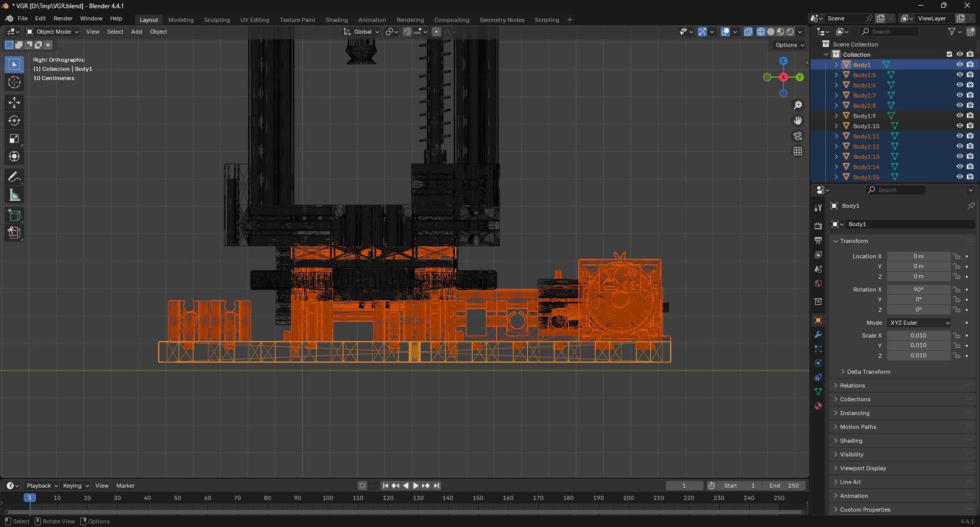Switch to orthographic/perspective grid view icon
This screenshot has height=527, width=980.
point(798,151)
